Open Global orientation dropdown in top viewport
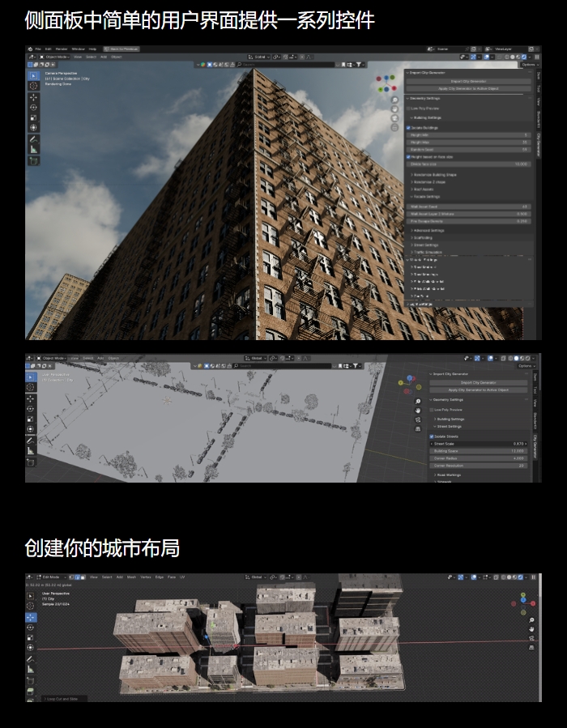 pos(258,57)
